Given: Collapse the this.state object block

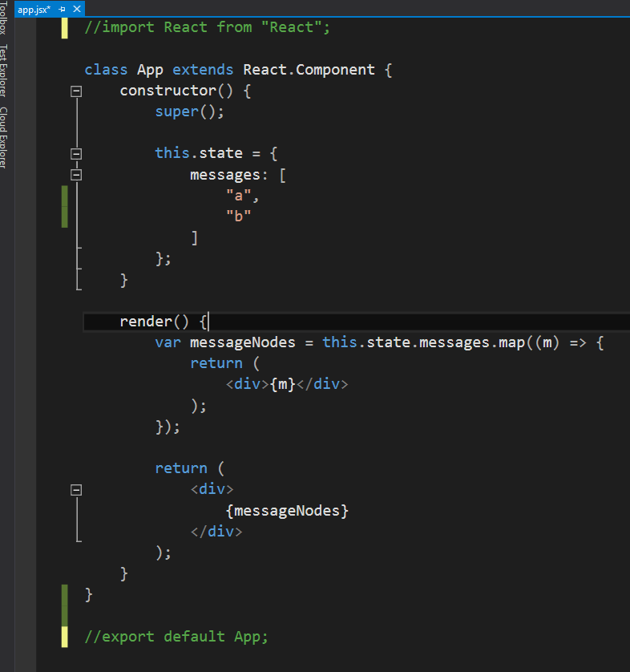Looking at the screenshot, I should click(76, 154).
